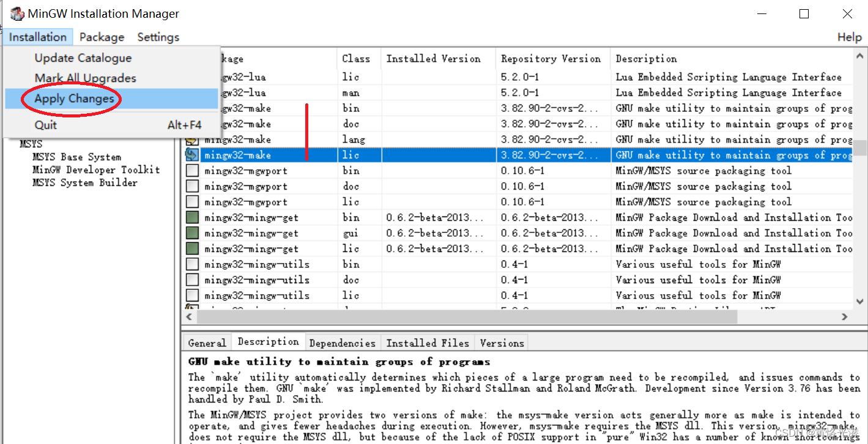Open the Settings menu

coord(158,37)
